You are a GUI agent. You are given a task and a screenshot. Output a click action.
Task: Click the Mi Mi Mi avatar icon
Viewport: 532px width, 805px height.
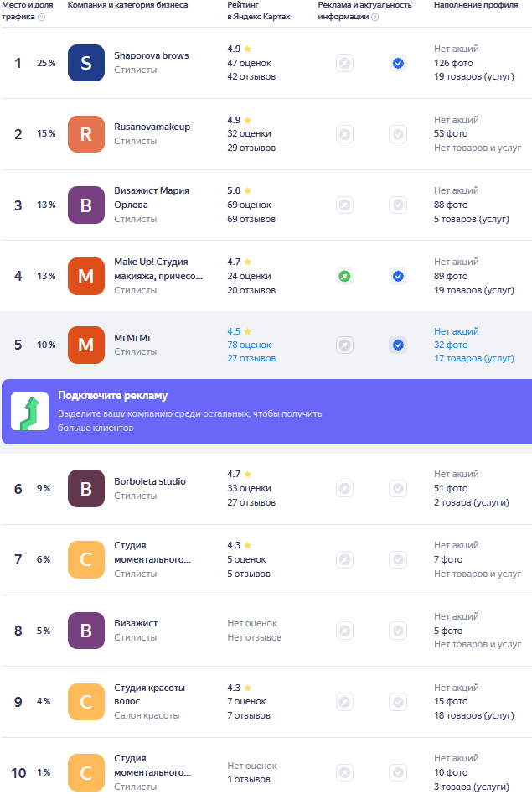click(x=86, y=345)
